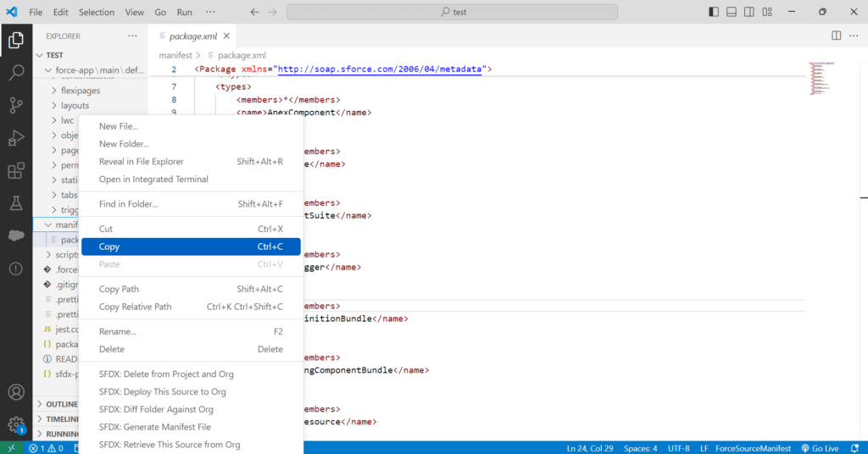868x454 pixels.
Task: Click Go Live in the status bar
Action: 820,448
